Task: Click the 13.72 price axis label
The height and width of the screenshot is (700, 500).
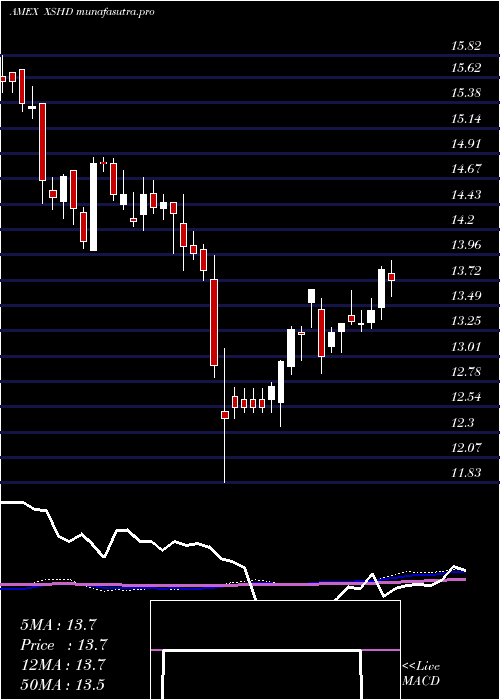Action: pyautogui.click(x=466, y=270)
